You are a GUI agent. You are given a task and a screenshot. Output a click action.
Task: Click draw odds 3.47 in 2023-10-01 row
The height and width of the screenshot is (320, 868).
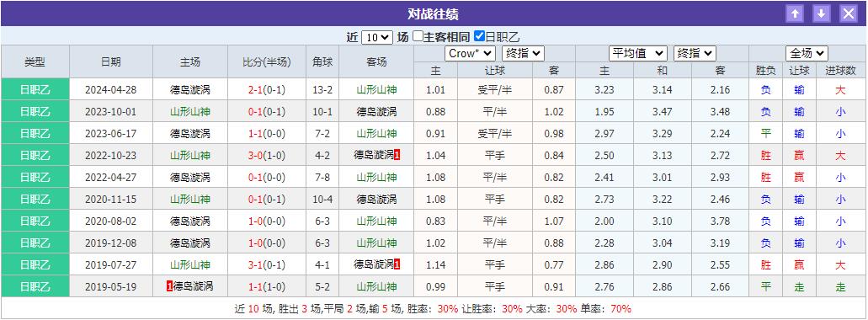[x=662, y=111]
